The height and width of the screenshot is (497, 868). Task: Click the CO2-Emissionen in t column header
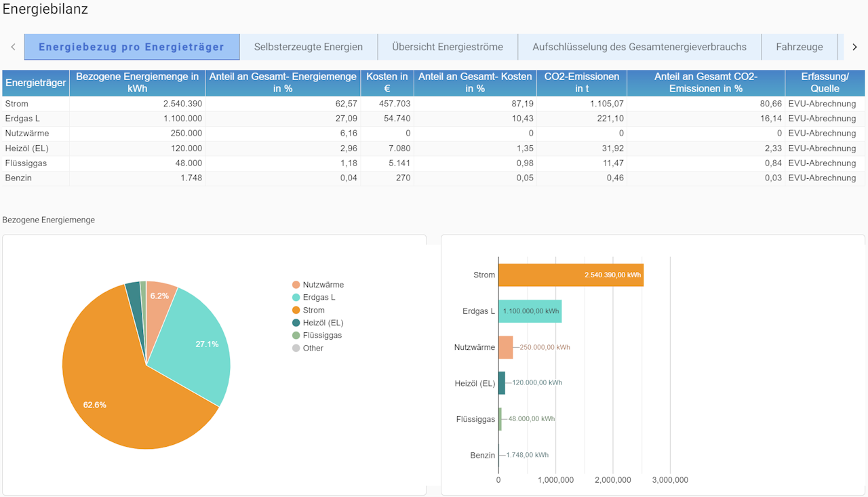pyautogui.click(x=582, y=83)
